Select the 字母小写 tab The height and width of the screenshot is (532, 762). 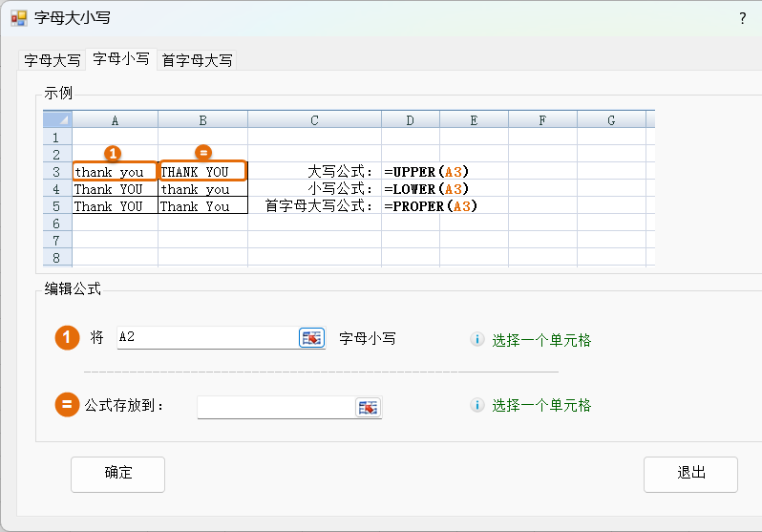[x=120, y=59]
